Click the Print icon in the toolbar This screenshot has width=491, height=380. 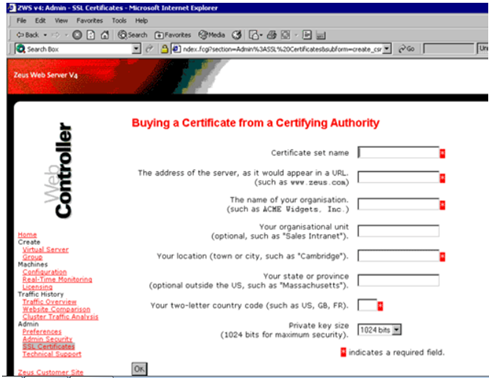[x=272, y=35]
